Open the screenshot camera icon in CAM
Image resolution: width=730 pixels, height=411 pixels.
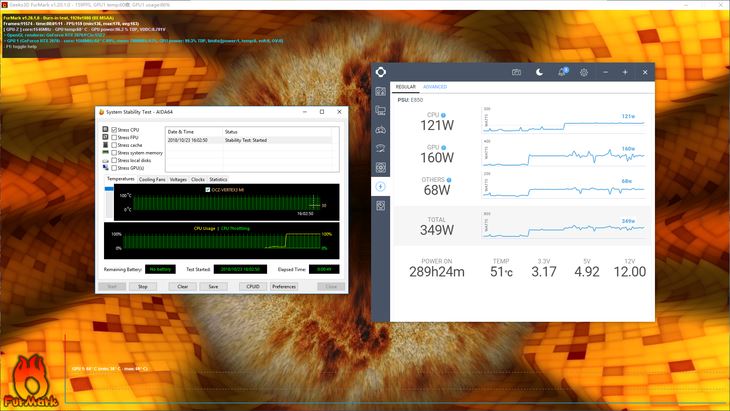pyautogui.click(x=516, y=72)
